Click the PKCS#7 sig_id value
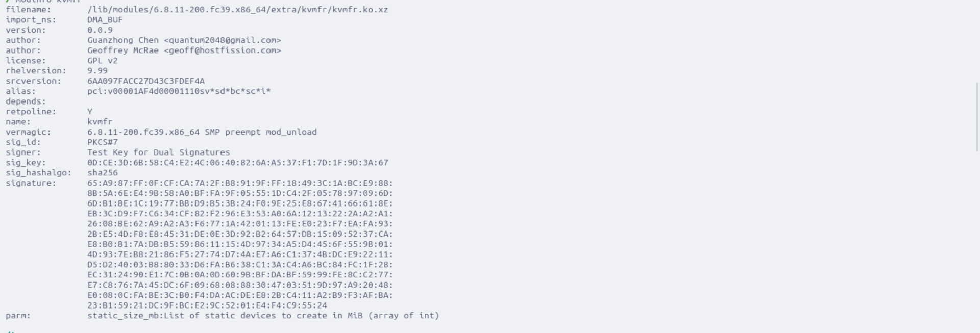This screenshot has height=333, width=980. pyautogui.click(x=102, y=142)
